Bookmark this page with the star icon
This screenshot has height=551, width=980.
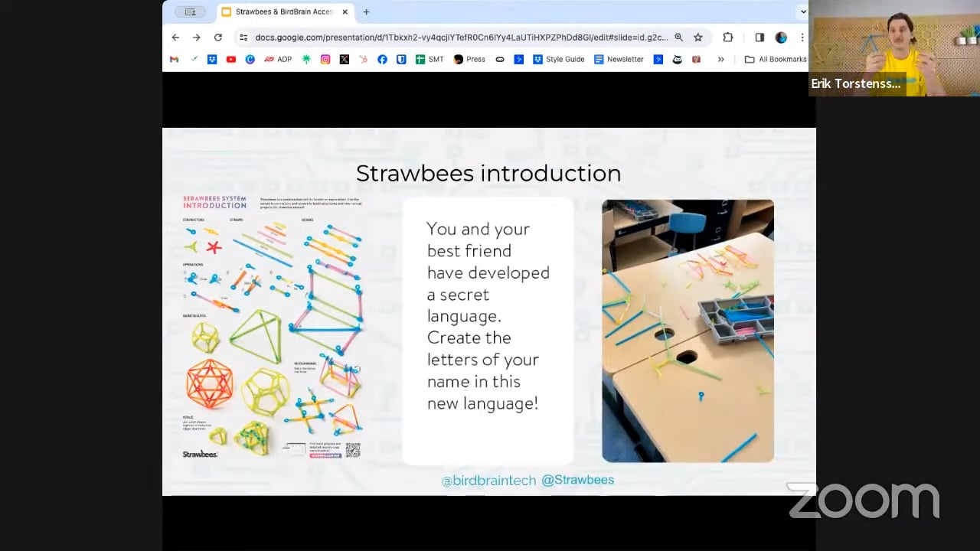pyautogui.click(x=698, y=37)
